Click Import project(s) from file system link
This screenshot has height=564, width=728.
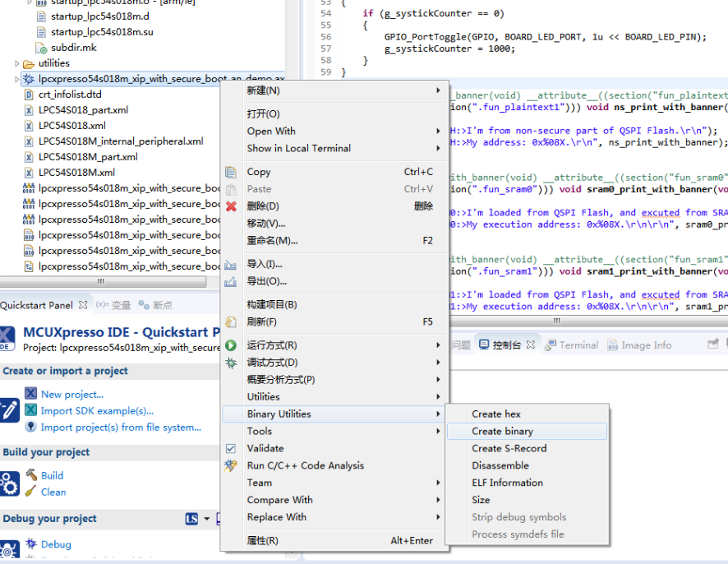[121, 427]
